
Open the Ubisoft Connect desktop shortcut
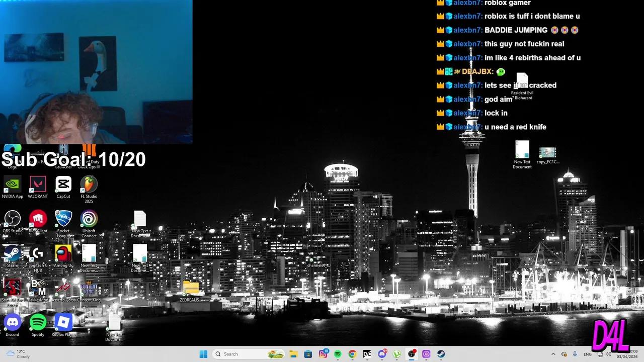point(89,220)
